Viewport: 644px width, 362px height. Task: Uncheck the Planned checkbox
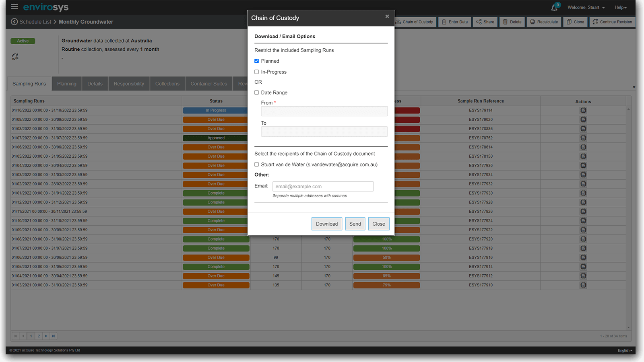point(256,61)
